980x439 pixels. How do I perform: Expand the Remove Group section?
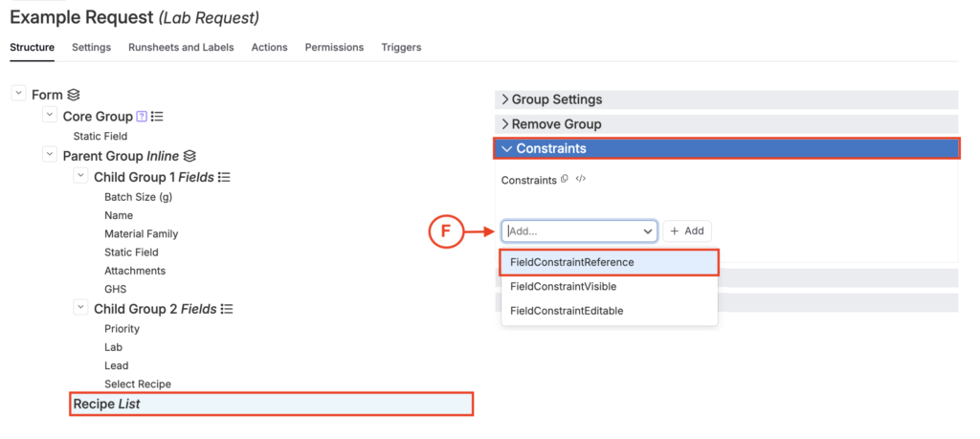pos(726,123)
